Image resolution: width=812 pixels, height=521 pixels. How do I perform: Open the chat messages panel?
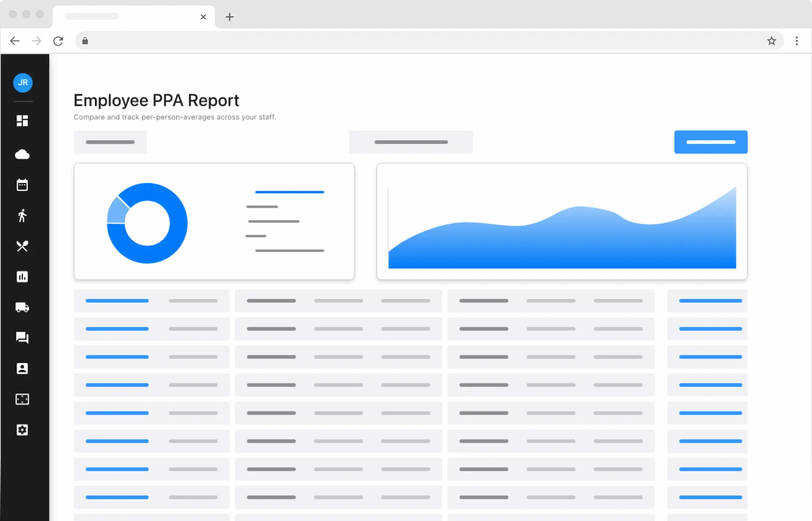(x=22, y=337)
